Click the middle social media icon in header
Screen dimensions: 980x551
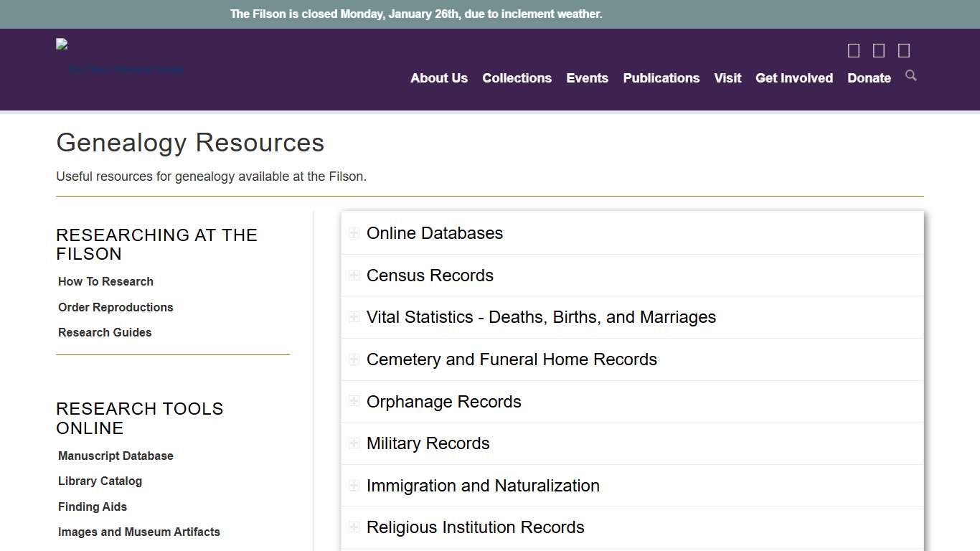click(x=878, y=50)
